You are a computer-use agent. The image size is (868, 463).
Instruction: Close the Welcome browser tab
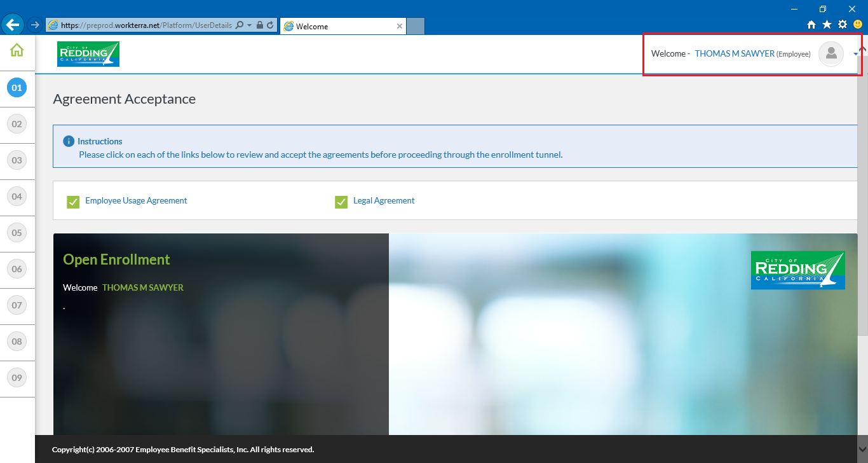coord(400,26)
